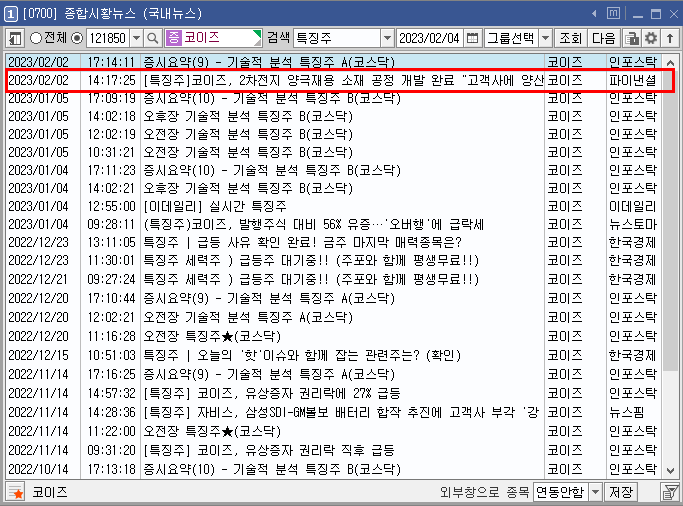Open the 2022/12/21 09:27:24 특징주 세력주 row

(333, 279)
